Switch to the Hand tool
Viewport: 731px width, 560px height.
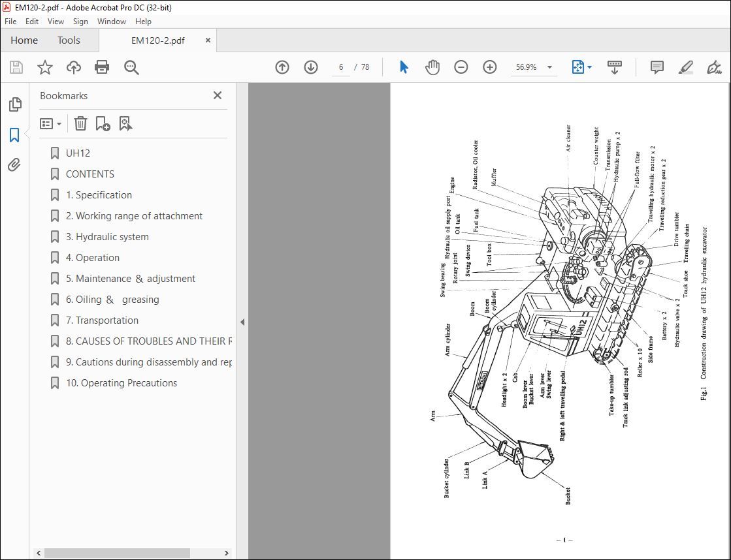[432, 67]
